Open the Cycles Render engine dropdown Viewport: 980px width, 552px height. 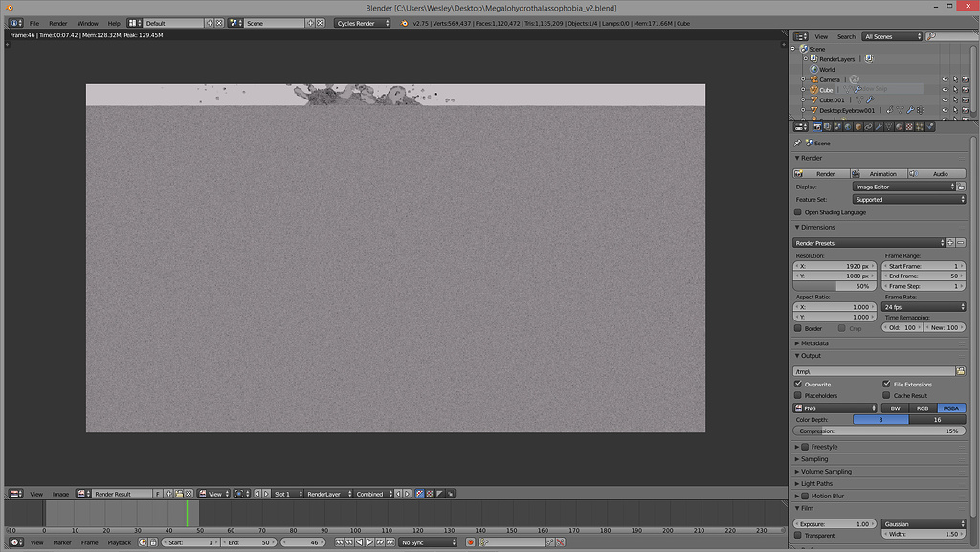(363, 23)
